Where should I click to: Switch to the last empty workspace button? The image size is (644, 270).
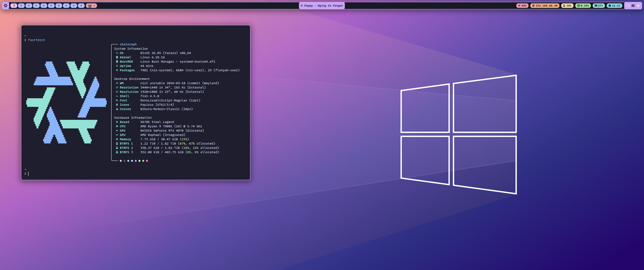coord(81,5)
